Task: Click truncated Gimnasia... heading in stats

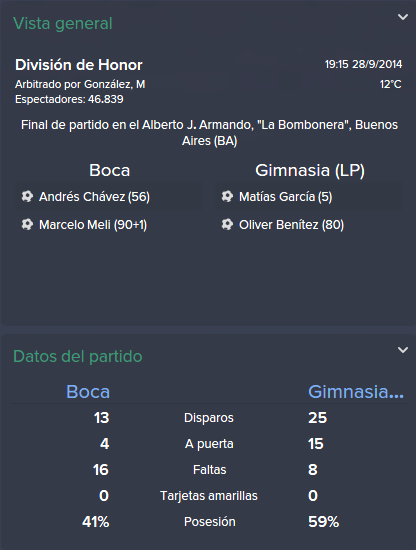Action: coord(356,392)
